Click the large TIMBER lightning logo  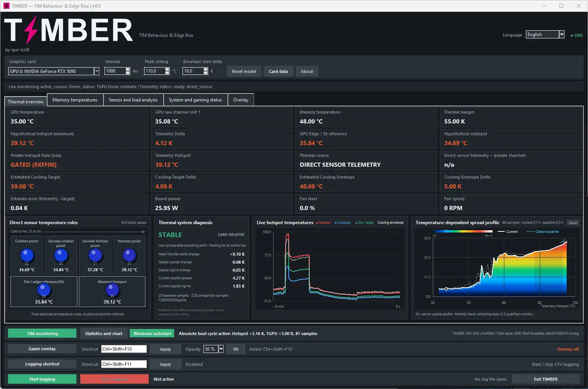point(68,30)
